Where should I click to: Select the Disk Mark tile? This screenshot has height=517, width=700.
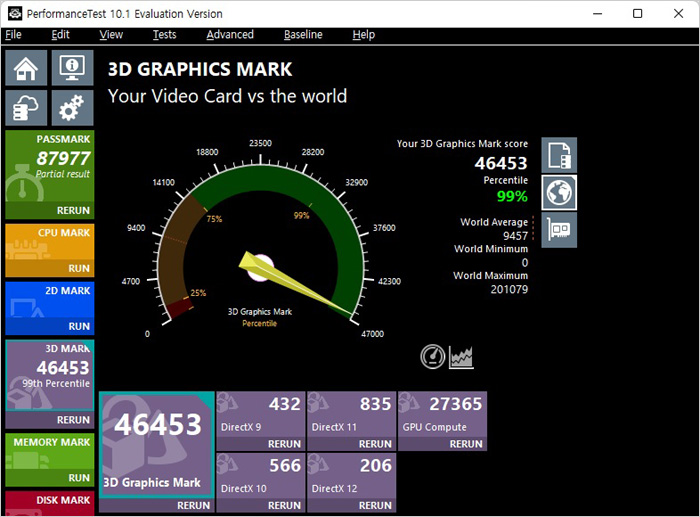point(50,504)
